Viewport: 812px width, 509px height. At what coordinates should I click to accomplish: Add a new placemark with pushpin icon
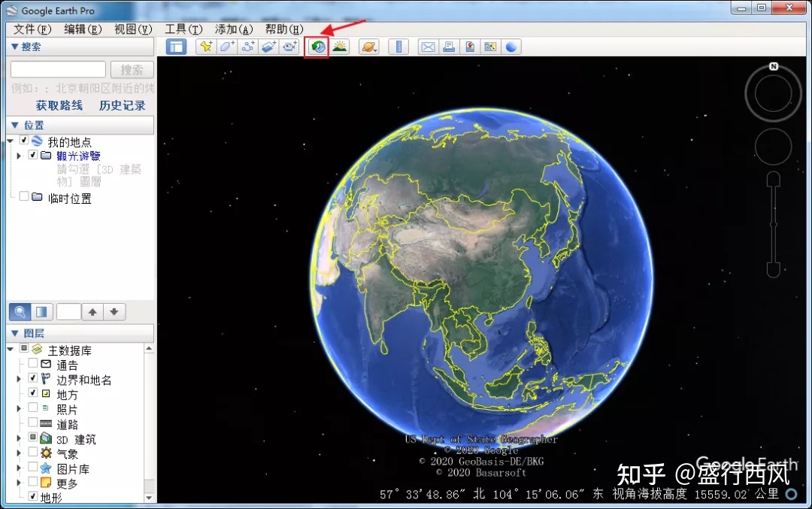coord(206,47)
